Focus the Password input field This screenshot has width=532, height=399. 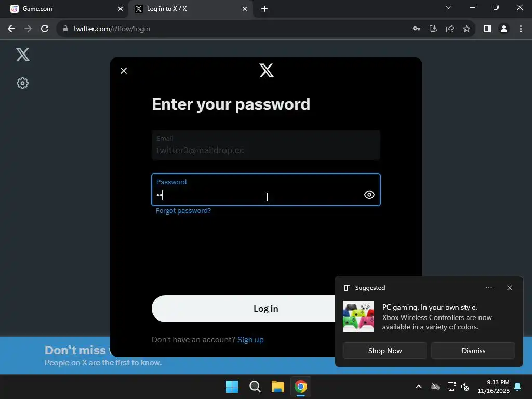tap(266, 190)
